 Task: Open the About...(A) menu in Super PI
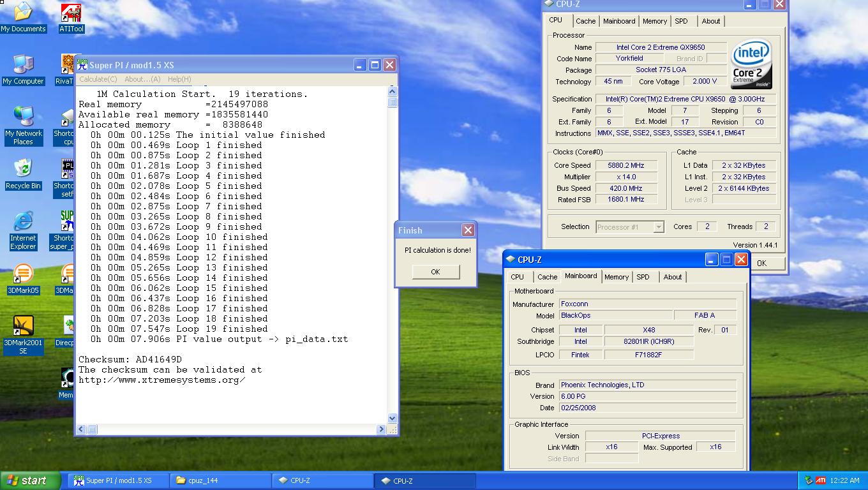tap(142, 79)
